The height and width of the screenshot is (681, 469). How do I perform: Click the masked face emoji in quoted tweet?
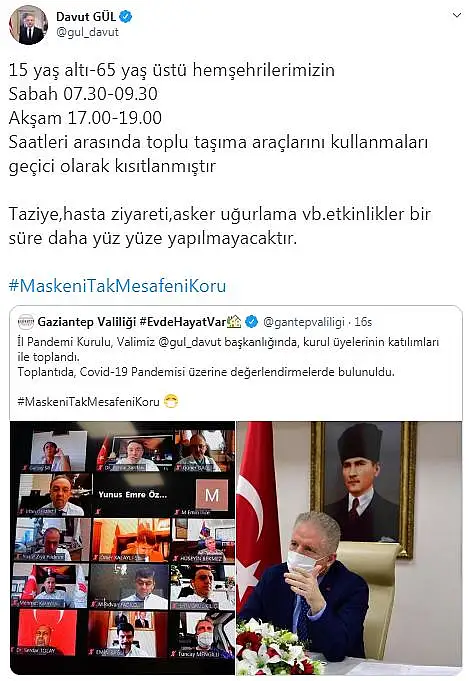171,401
